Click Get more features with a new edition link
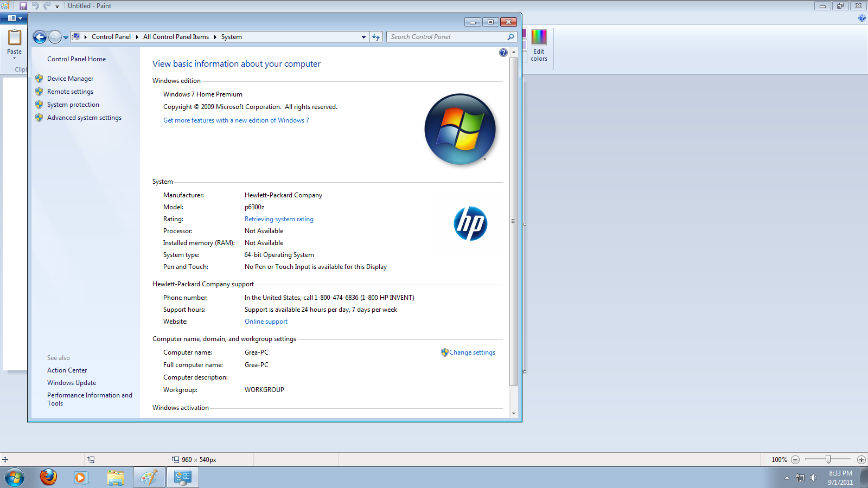 pos(236,120)
